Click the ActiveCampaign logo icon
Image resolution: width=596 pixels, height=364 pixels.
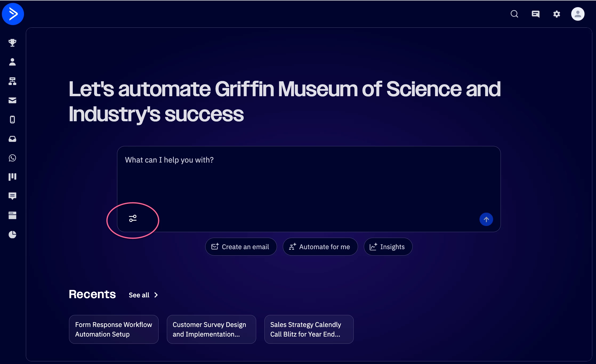[13, 14]
